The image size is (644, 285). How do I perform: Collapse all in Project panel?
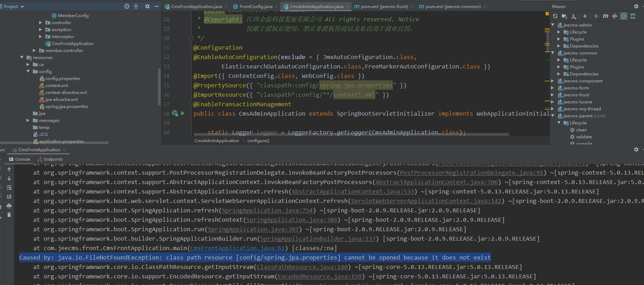point(136,6)
